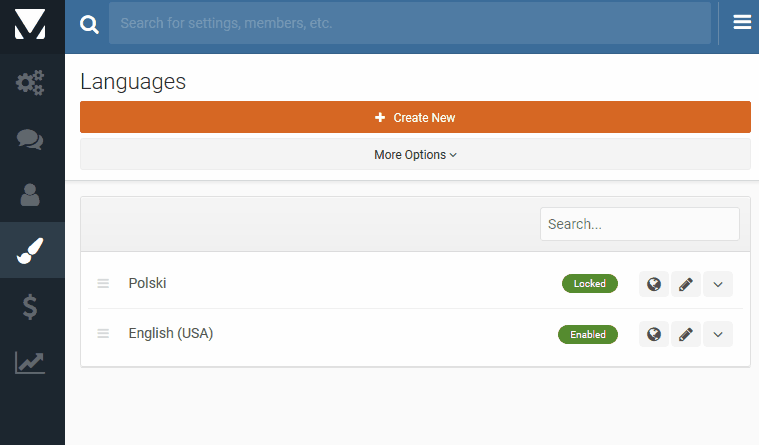Toggle the Enabled badge on English (USA)

pyautogui.click(x=587, y=334)
